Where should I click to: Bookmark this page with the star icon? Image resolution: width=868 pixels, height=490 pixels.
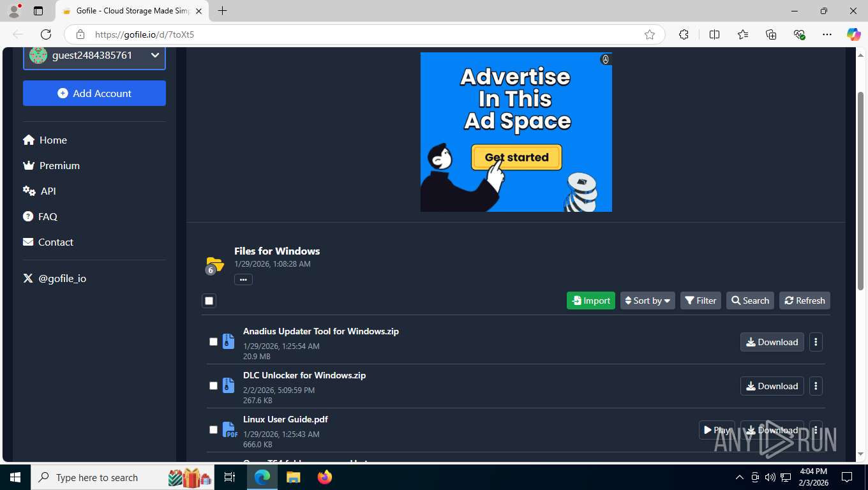(650, 34)
